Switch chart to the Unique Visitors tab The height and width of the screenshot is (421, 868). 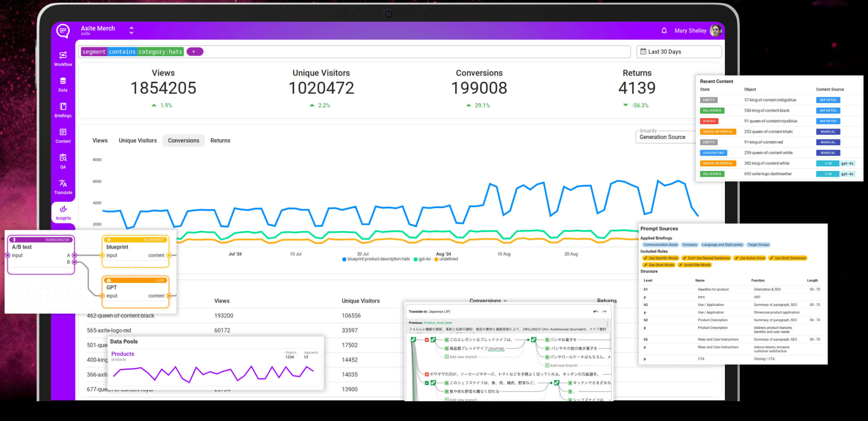137,141
